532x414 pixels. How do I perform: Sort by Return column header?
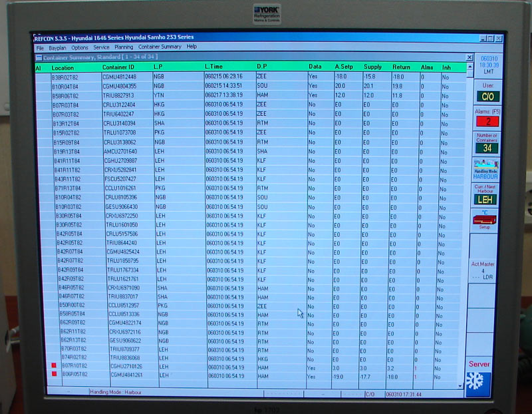(401, 67)
